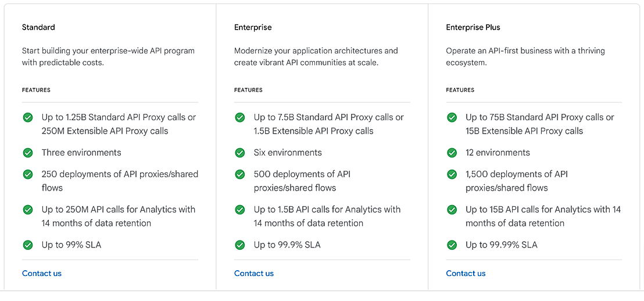The width and height of the screenshot is (644, 301).
Task: Click green check beside Up to 99.99% SLA
Action: pos(452,245)
